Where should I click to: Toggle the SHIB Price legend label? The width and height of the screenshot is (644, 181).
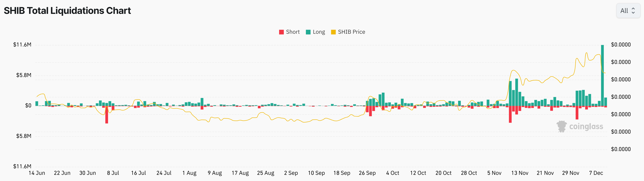(351, 32)
